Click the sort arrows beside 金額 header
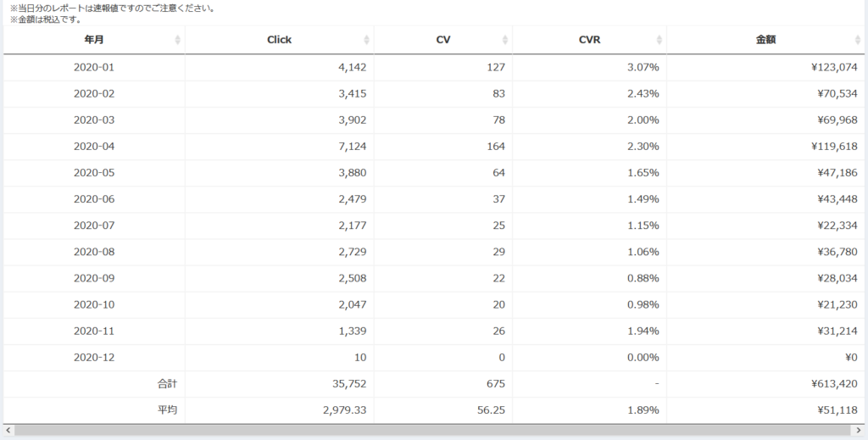 858,40
